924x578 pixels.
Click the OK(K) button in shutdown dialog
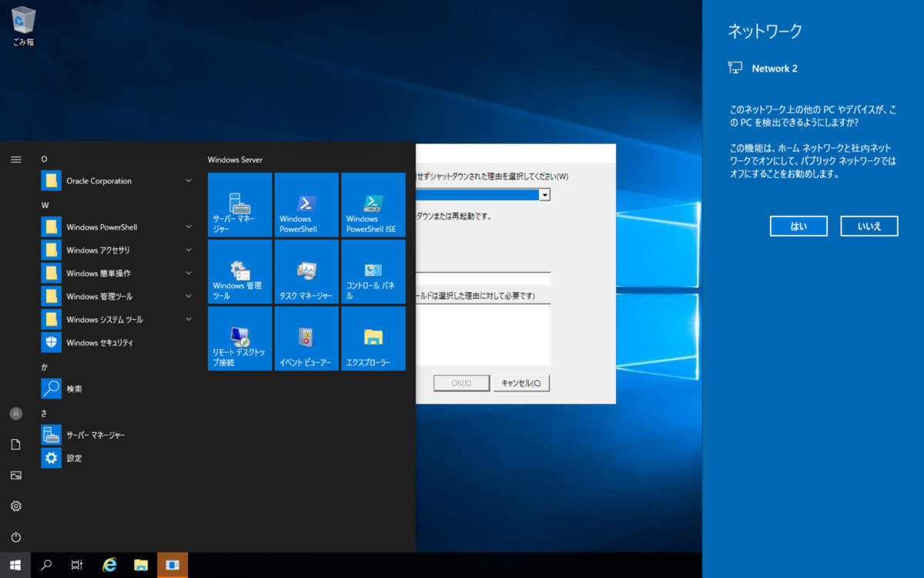pos(462,383)
